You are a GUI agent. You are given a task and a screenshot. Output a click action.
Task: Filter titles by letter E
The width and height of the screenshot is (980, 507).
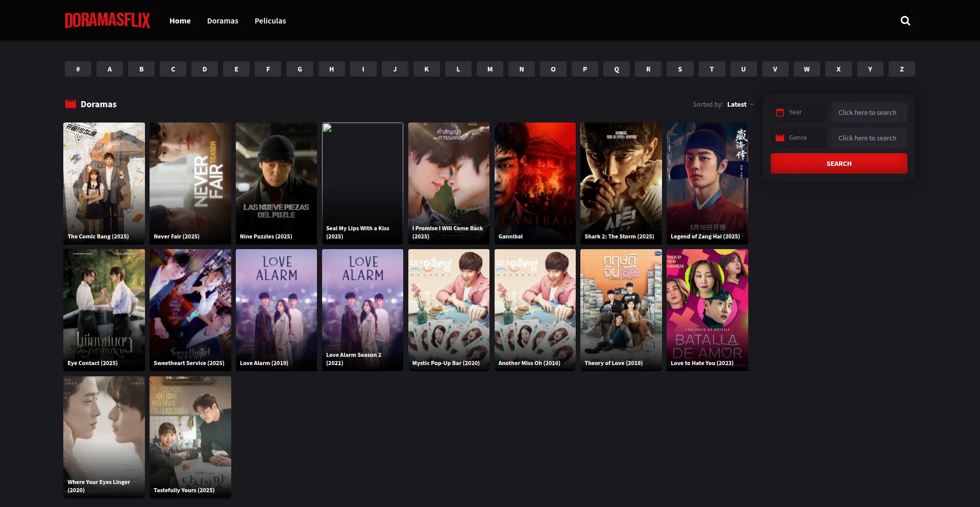(x=236, y=69)
